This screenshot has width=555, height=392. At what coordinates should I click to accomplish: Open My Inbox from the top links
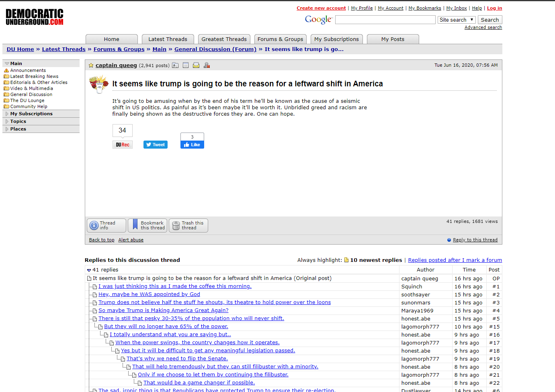click(457, 8)
